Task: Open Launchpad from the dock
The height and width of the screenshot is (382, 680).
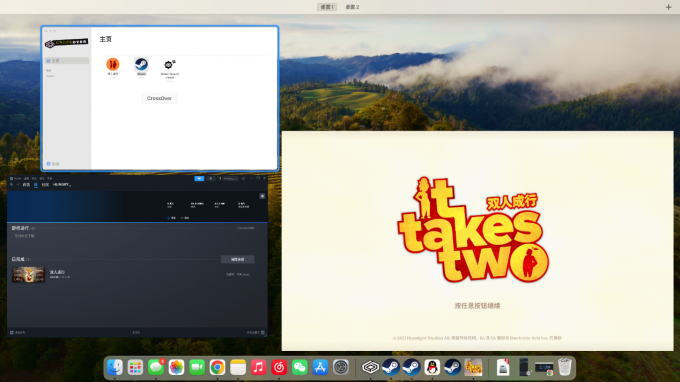Action: tap(135, 367)
